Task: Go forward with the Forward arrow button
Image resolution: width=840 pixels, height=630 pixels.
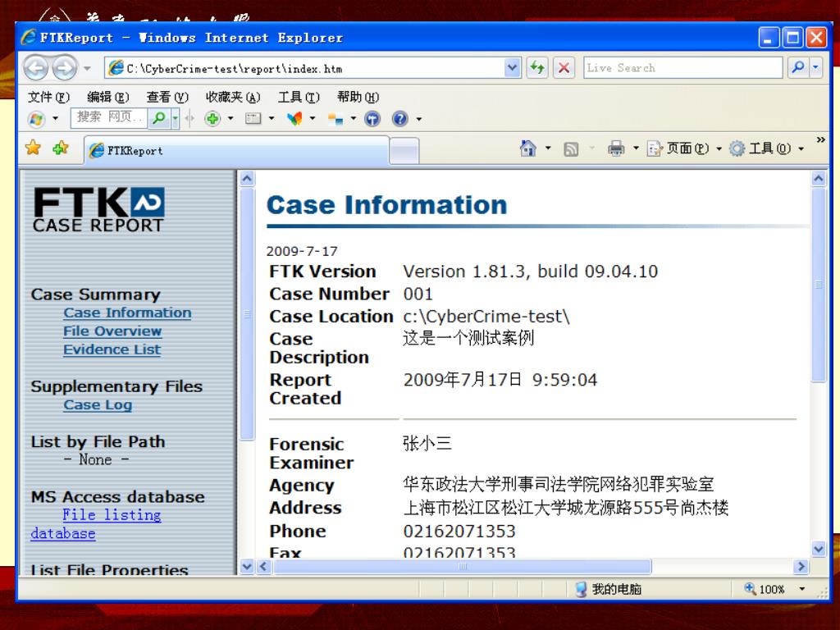Action: point(65,68)
